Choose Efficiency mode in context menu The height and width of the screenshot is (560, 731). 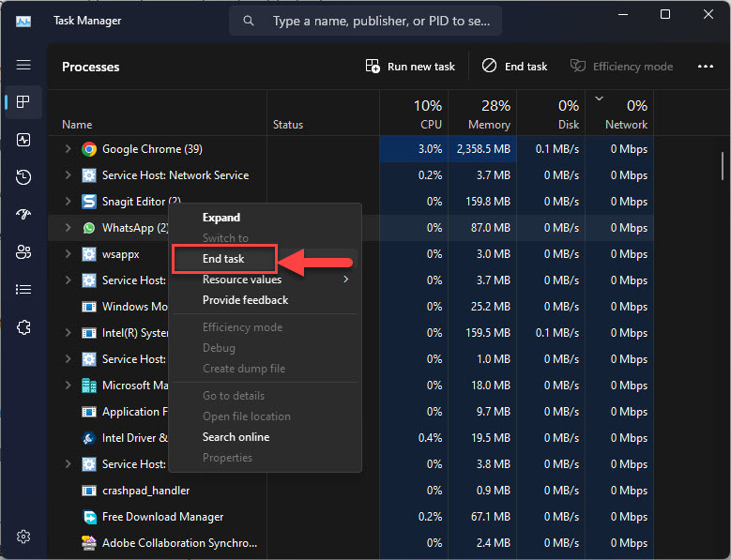[x=265, y=327]
